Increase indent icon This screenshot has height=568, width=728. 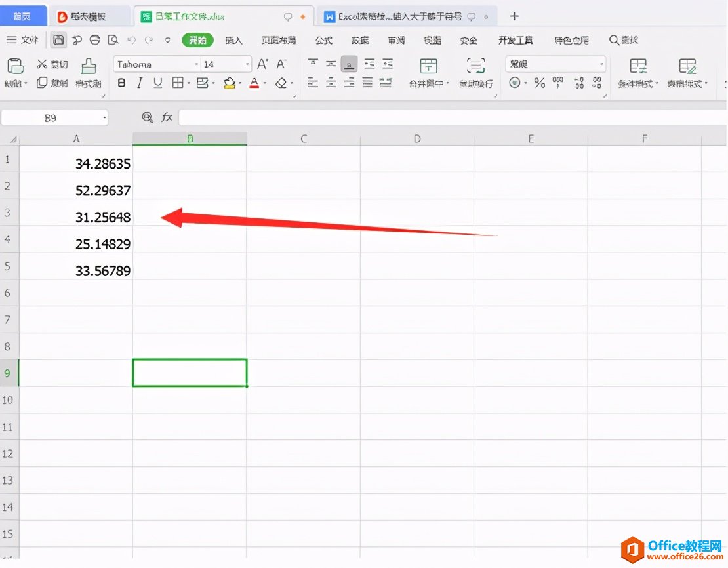tap(388, 64)
